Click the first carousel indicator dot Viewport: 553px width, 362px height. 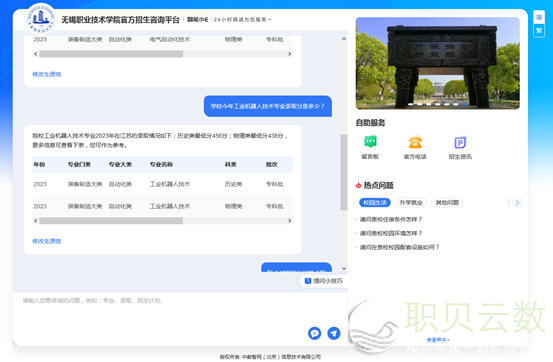(411, 104)
